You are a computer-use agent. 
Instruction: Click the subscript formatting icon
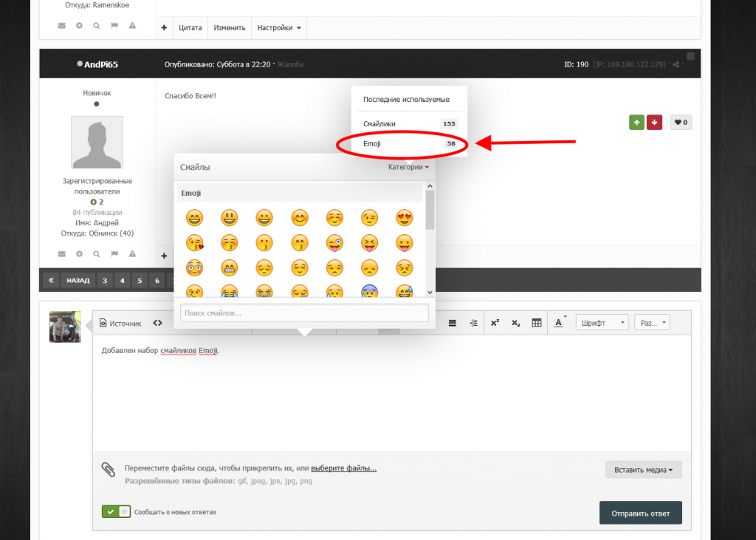[515, 323]
